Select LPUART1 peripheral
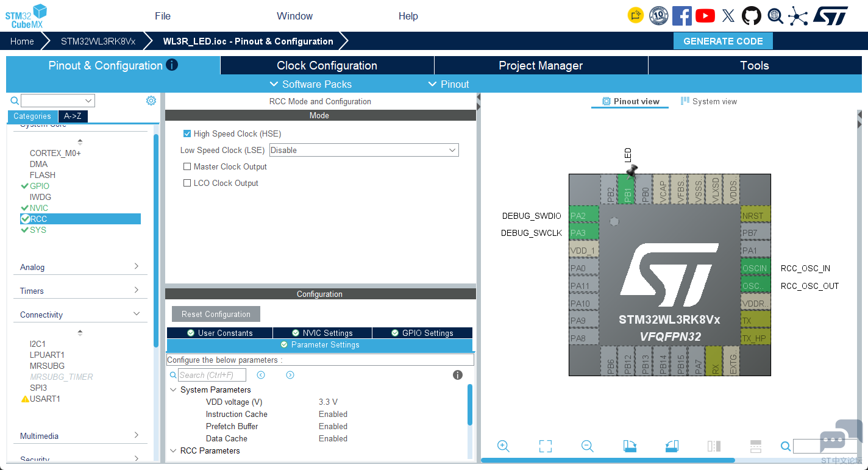The height and width of the screenshot is (470, 868). click(x=47, y=355)
